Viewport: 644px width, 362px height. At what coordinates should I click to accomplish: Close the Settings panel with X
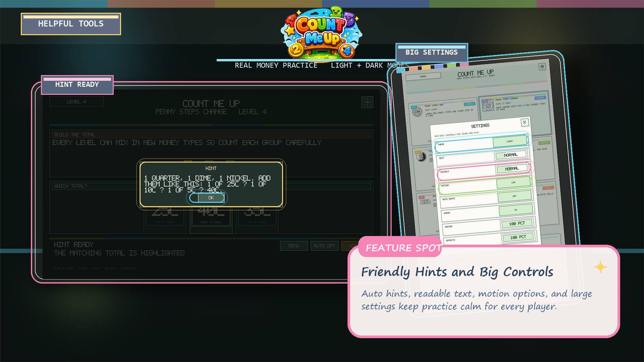[524, 122]
